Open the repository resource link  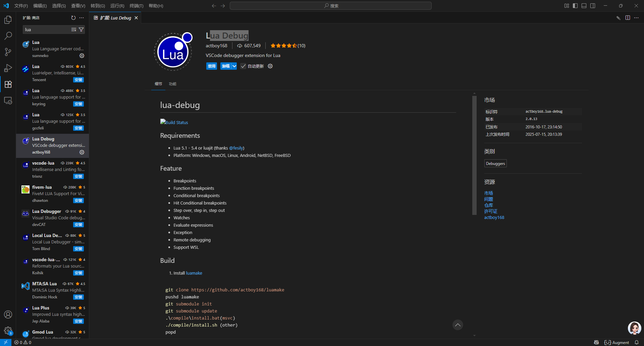pyautogui.click(x=488, y=206)
